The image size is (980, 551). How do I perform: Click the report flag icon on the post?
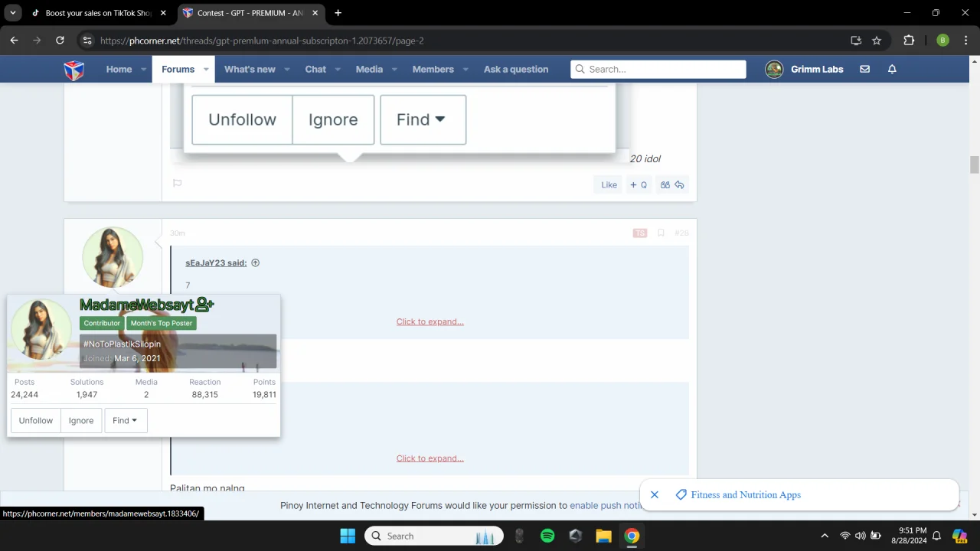pos(177,184)
